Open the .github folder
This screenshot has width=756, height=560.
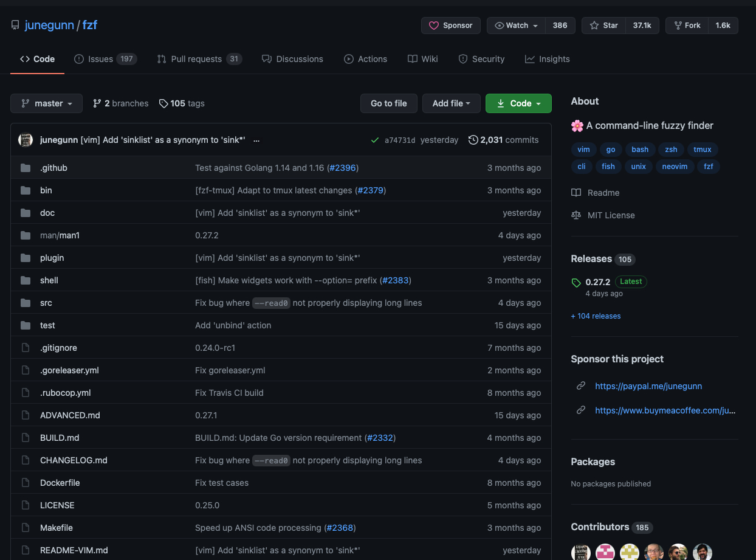pos(53,168)
